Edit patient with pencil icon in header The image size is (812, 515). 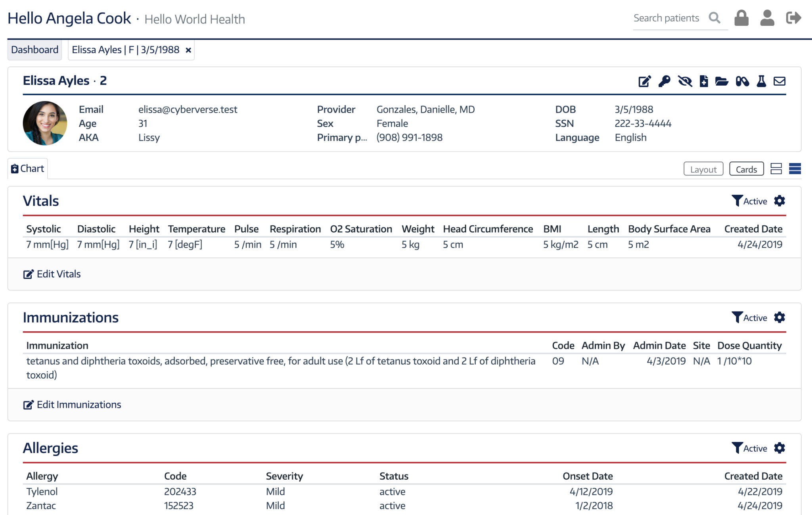645,81
